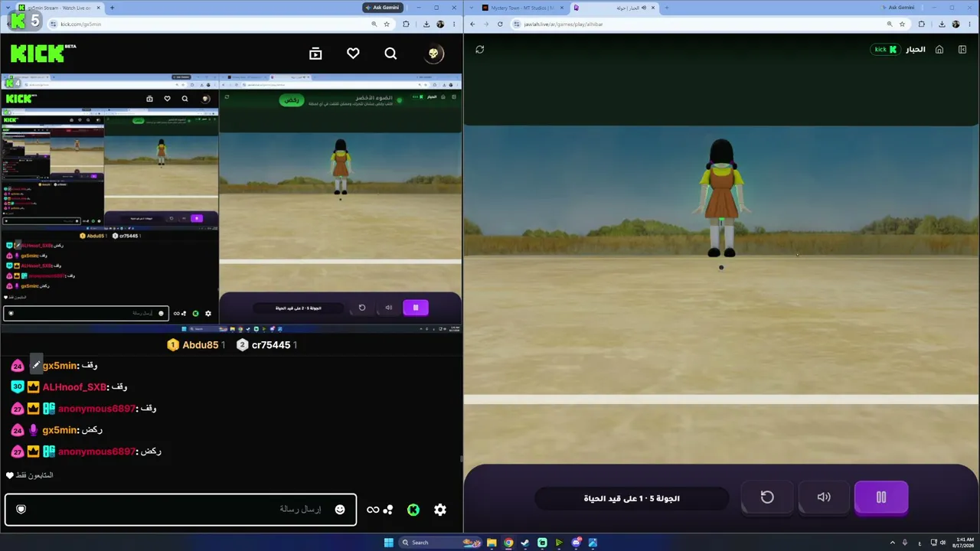The height and width of the screenshot is (551, 980).
Task: Click the green Kick K chat icon
Action: click(x=413, y=510)
